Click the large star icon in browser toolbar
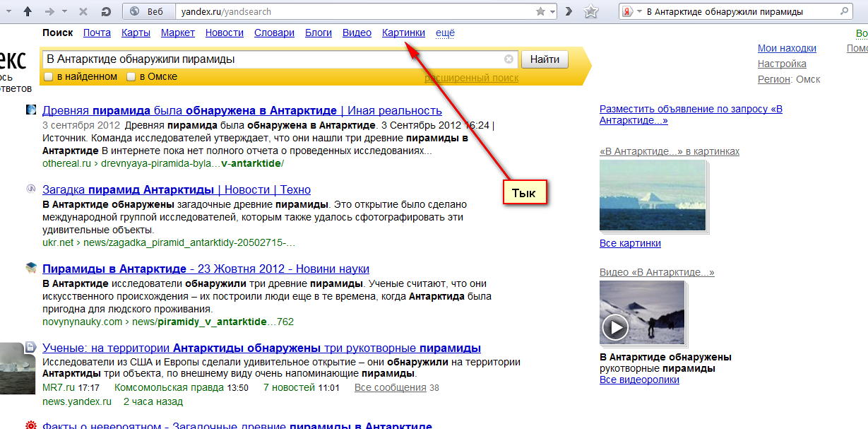Viewport: 868px width, 429px height. [x=592, y=11]
